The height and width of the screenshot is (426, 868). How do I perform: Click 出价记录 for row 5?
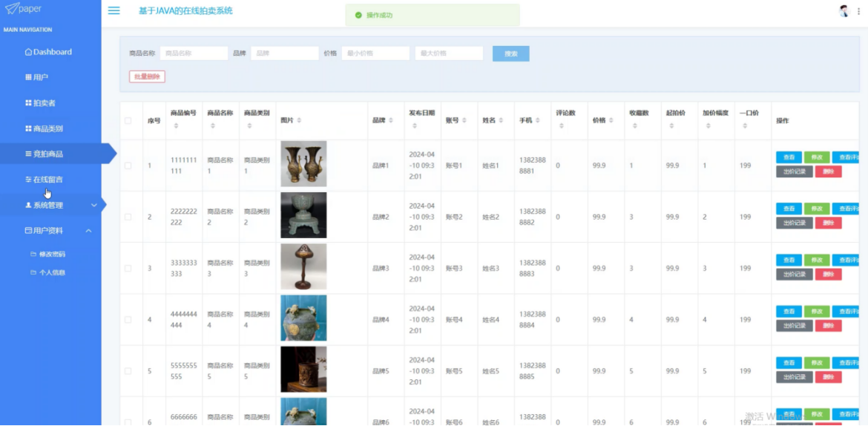tap(795, 377)
